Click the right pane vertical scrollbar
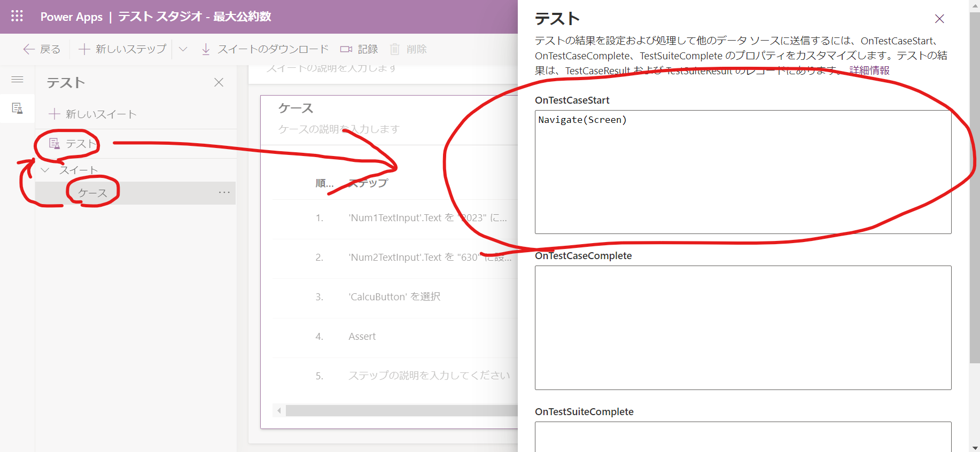 pos(975,187)
